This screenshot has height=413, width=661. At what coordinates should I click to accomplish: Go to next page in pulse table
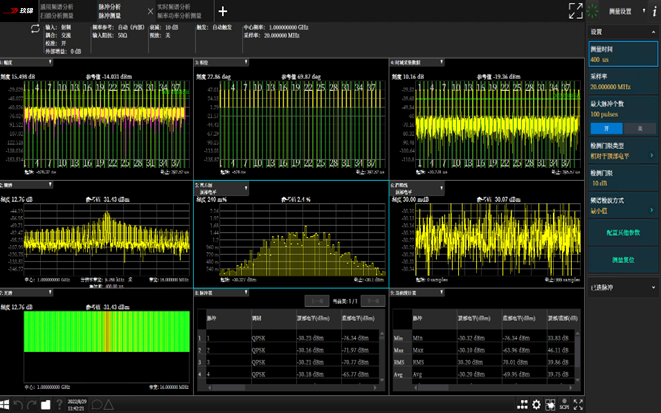(x=373, y=301)
